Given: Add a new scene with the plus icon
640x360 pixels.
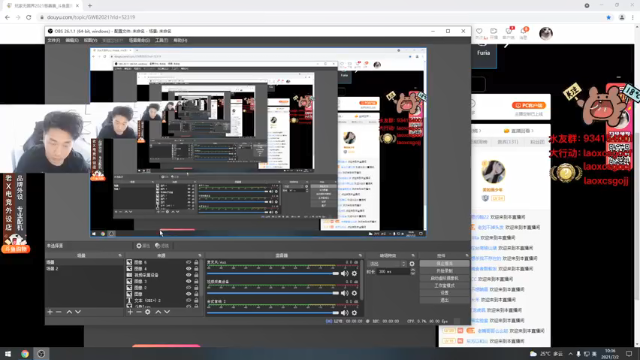Looking at the screenshot, I should click(x=50, y=312).
